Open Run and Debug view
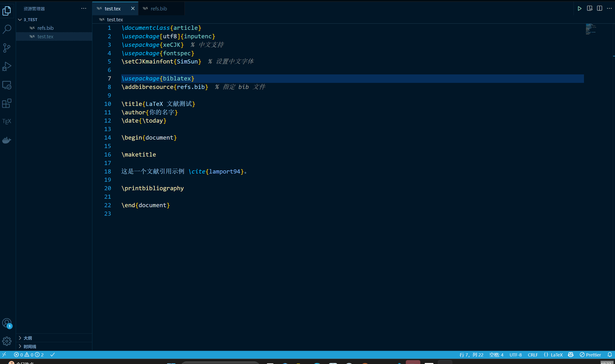The image size is (615, 364). click(x=7, y=66)
